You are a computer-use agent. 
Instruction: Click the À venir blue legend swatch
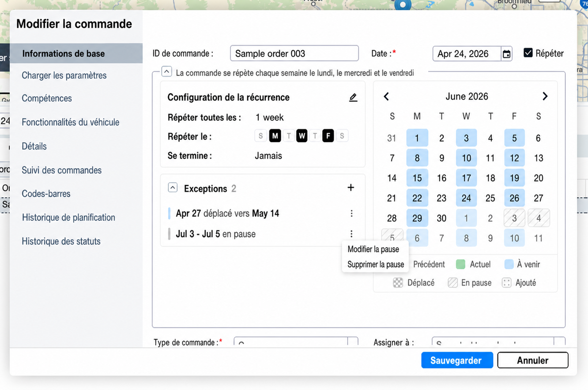pos(509,264)
